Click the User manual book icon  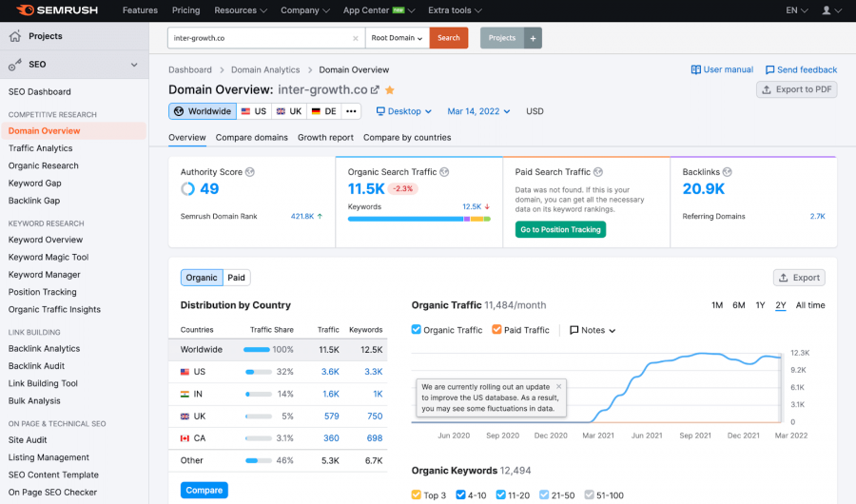tap(695, 69)
